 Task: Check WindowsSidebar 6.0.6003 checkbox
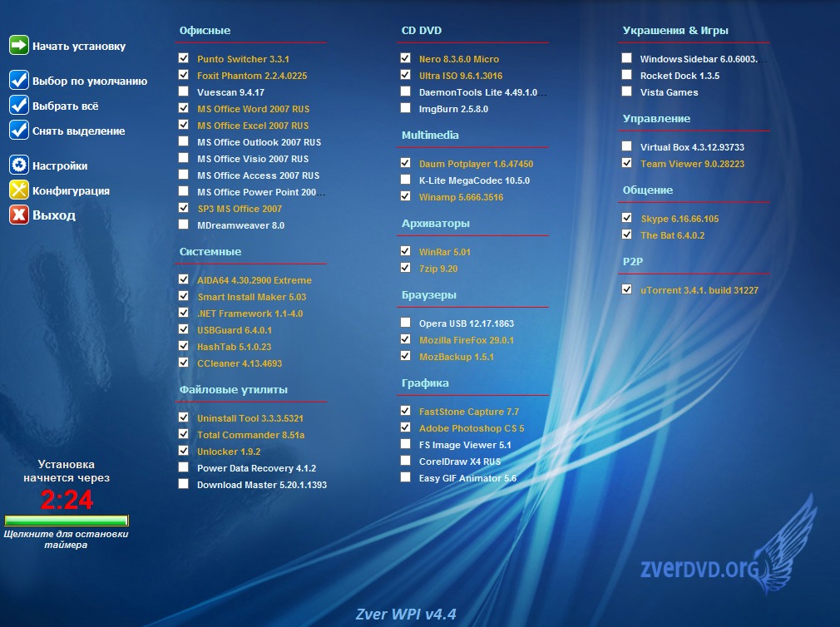626,58
